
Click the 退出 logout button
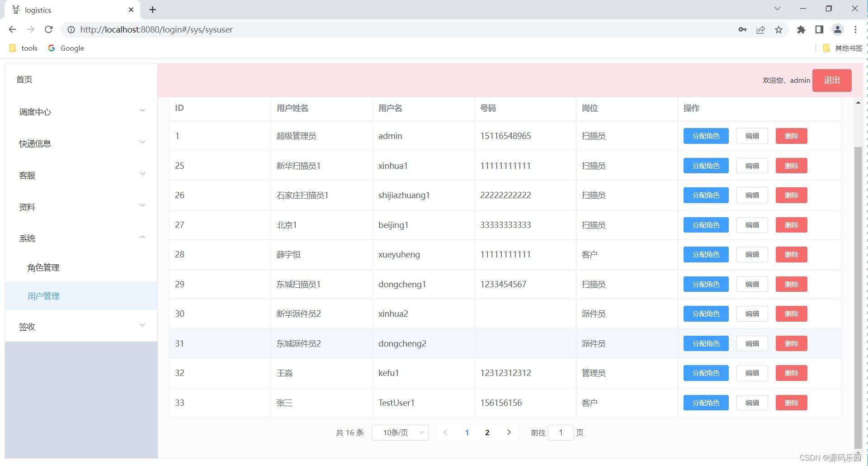[832, 81]
